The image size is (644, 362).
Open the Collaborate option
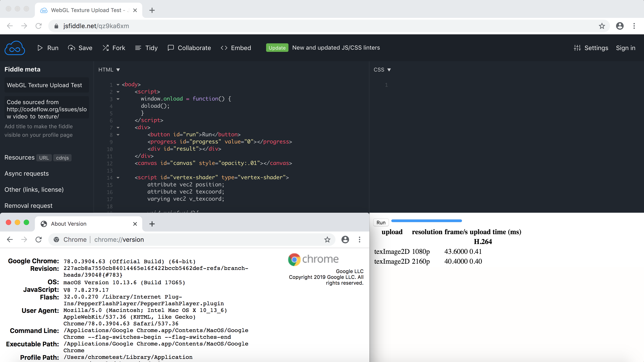pos(189,48)
